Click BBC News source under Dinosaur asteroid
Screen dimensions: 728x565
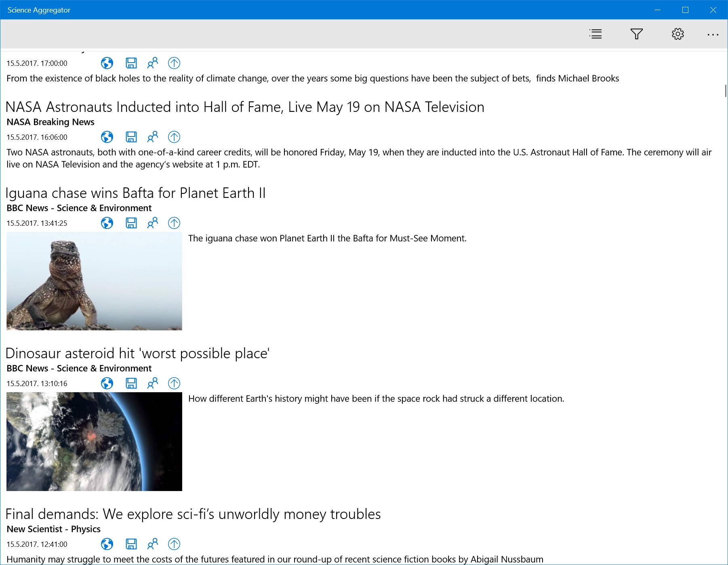point(79,368)
